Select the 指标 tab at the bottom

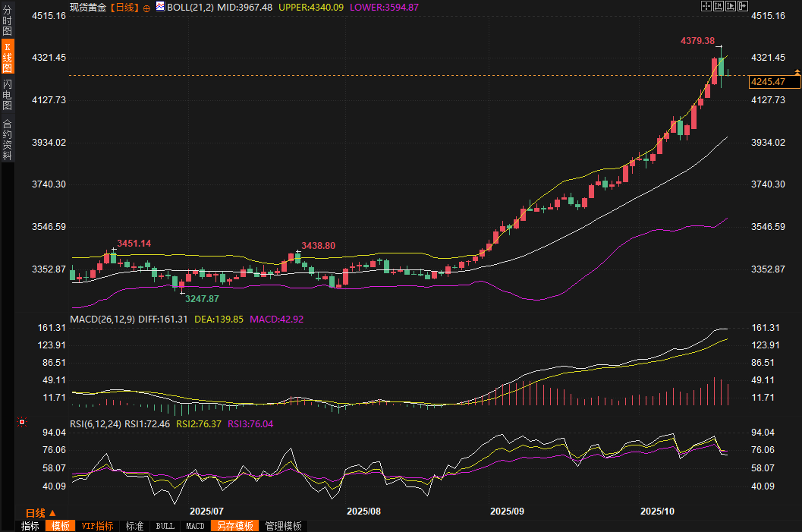[30, 526]
